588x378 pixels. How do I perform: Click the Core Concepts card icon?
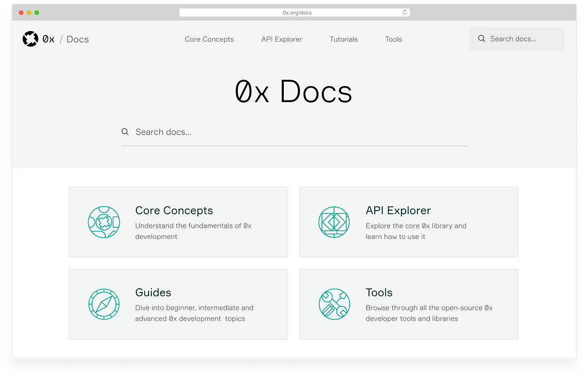[104, 222]
